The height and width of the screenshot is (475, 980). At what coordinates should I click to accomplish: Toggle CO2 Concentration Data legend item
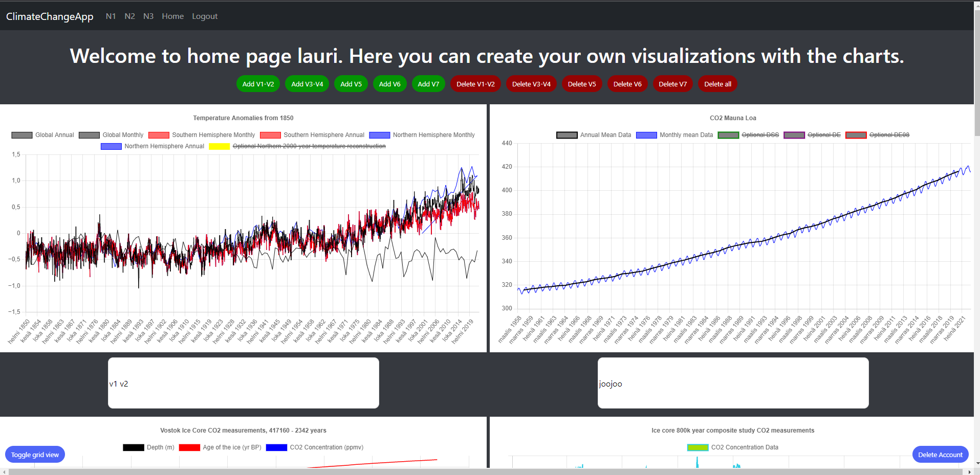(x=733, y=447)
